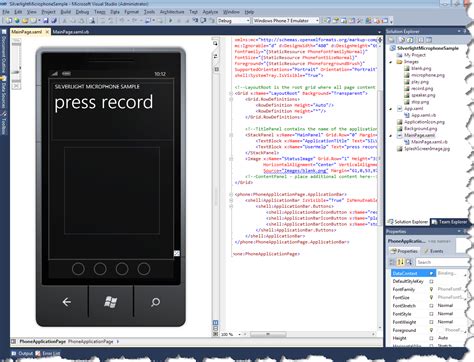Click the Start Debugging play icon
This screenshot has height=362, width=474.
point(171,21)
